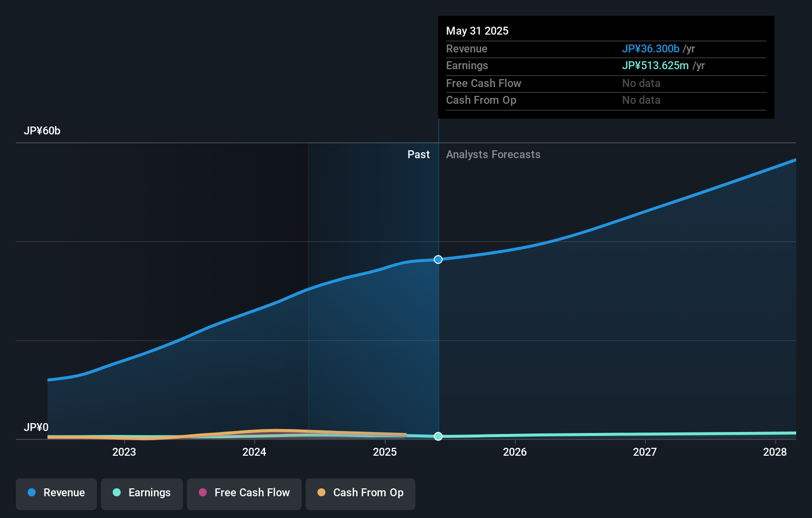
Task: Click the 2028 axis label
Action: coord(775,452)
